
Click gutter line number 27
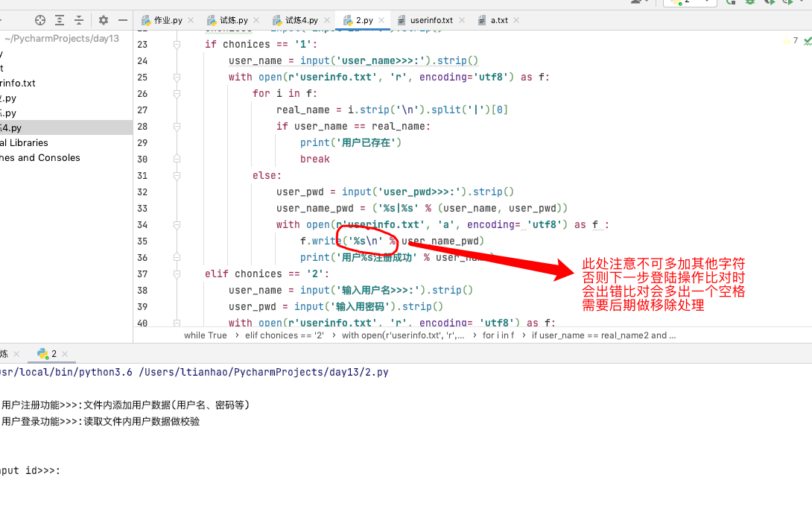click(142, 110)
